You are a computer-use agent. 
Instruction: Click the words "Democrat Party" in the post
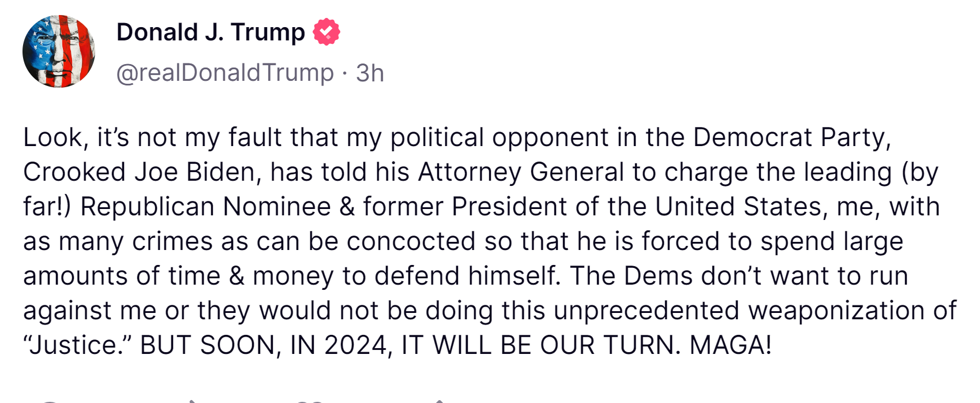791,137
